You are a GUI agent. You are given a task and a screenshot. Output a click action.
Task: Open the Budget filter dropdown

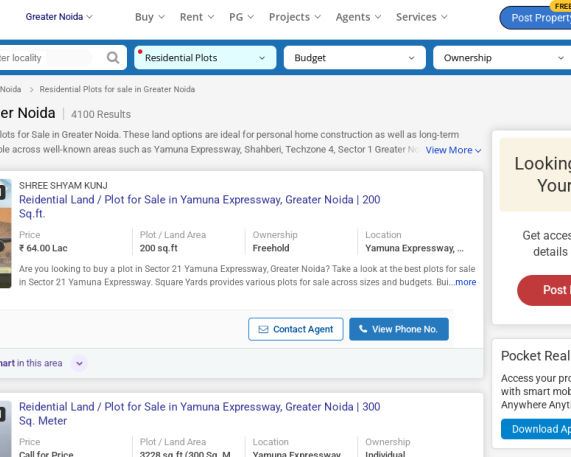tap(355, 58)
